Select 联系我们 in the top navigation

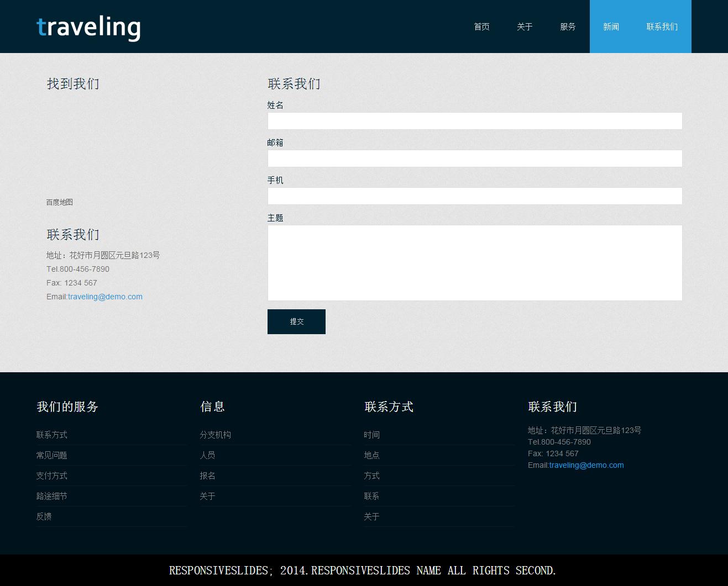(662, 27)
